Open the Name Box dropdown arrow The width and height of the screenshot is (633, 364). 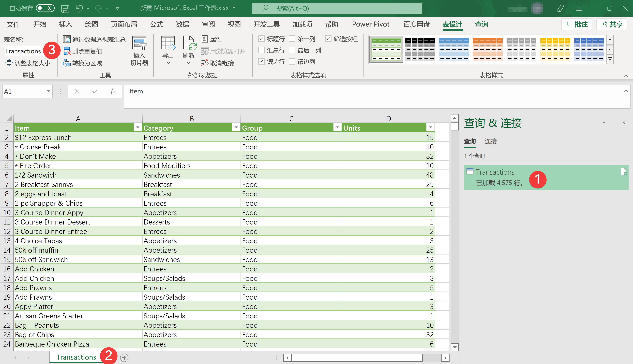pos(48,92)
